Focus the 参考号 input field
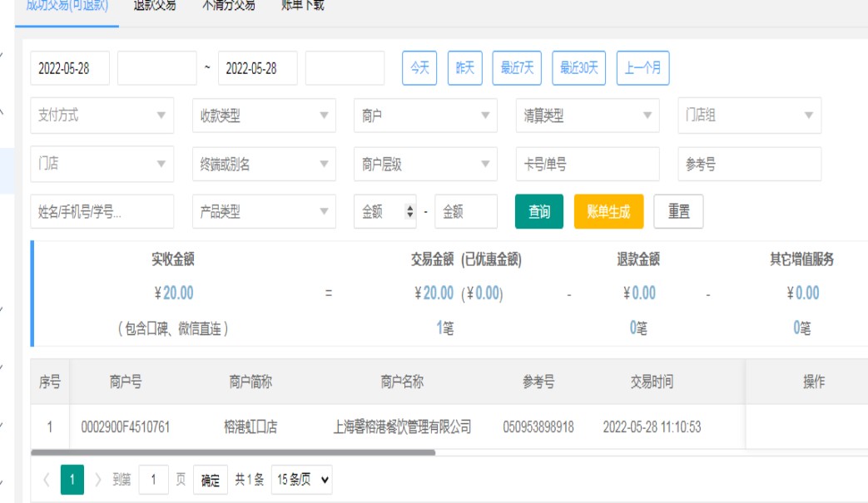The width and height of the screenshot is (868, 503). tap(749, 164)
